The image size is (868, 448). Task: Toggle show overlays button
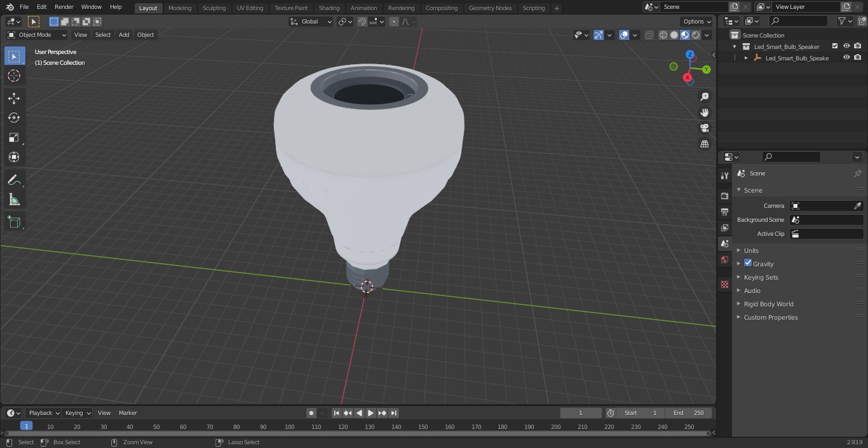[624, 35]
